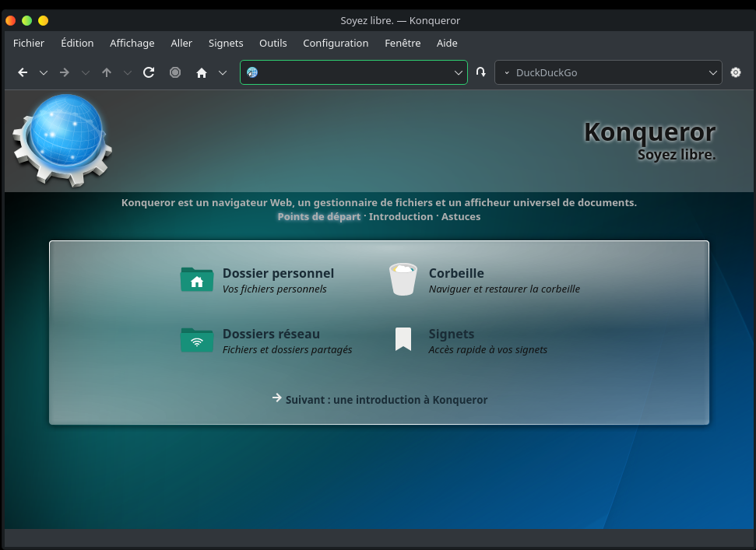Reload the current page

pos(149,72)
